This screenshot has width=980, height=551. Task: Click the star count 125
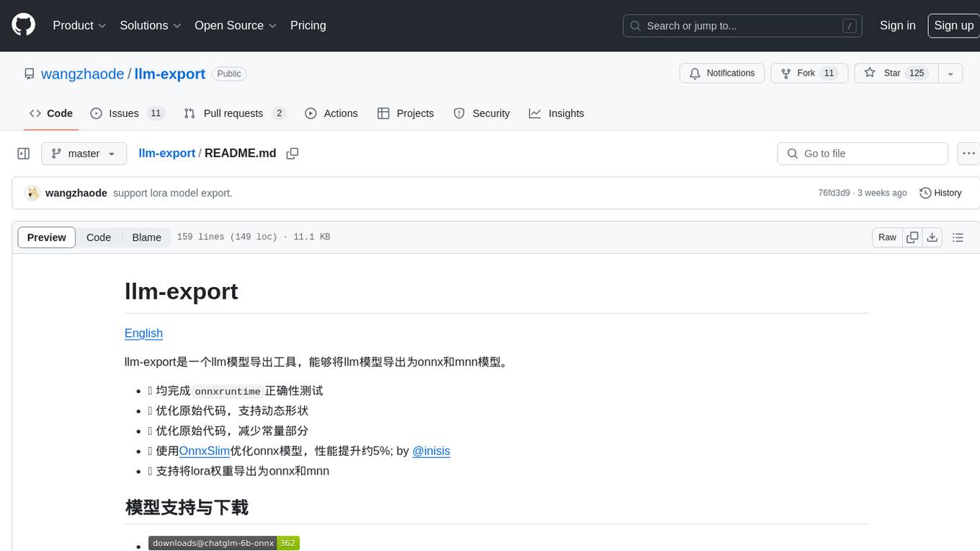point(917,74)
